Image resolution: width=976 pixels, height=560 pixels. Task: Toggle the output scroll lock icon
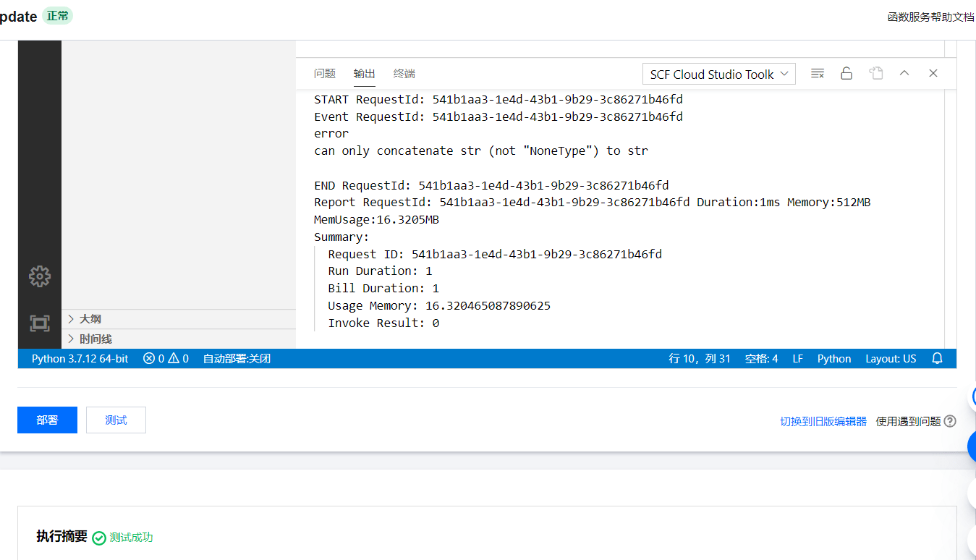[x=846, y=73]
